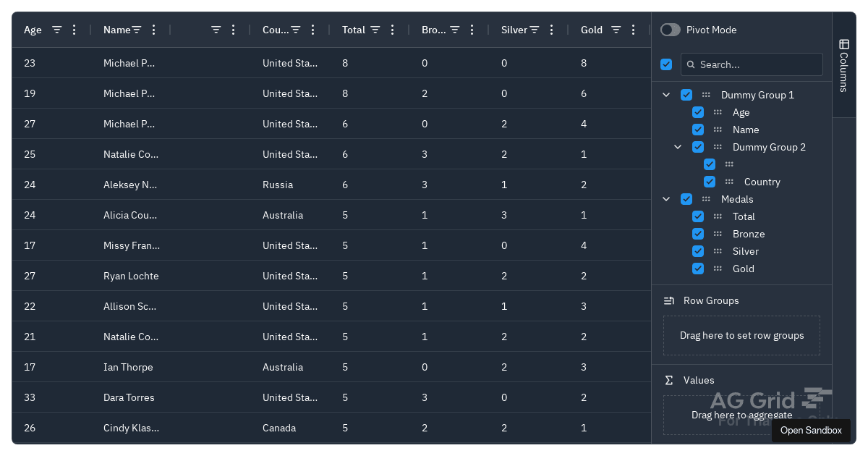868x456 pixels.
Task: Collapse the Dummy Group 2 tree group
Action: click(678, 147)
